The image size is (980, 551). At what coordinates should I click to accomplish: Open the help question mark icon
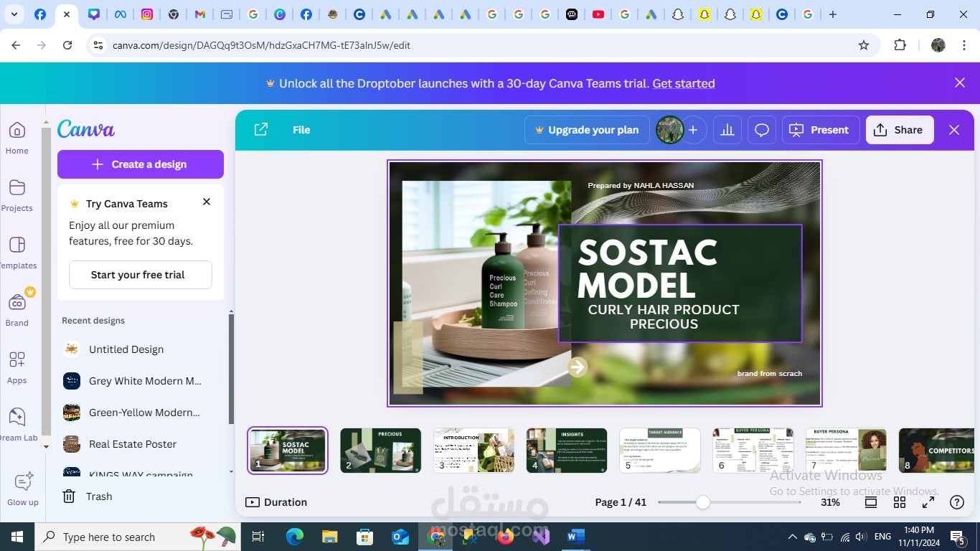point(957,502)
